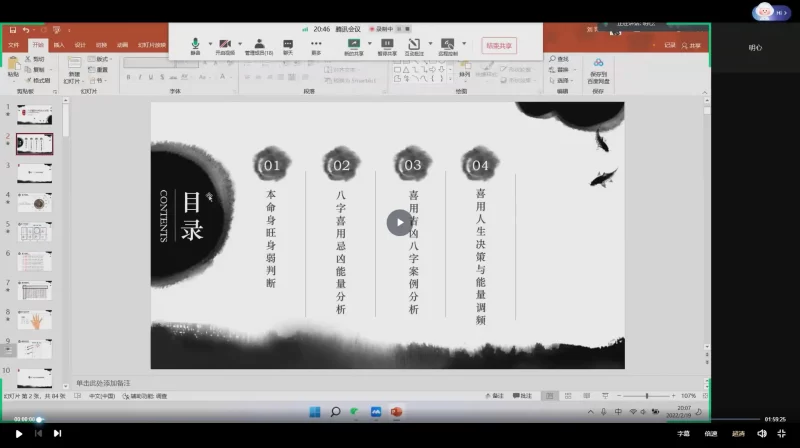Switch to the 插入 ribbon tab

pyautogui.click(x=59, y=45)
